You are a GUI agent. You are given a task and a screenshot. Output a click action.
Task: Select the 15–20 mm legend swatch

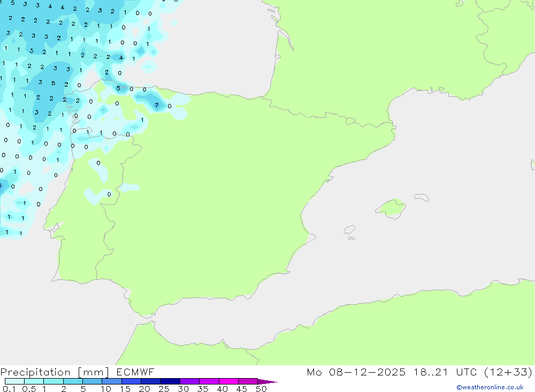tap(131, 381)
